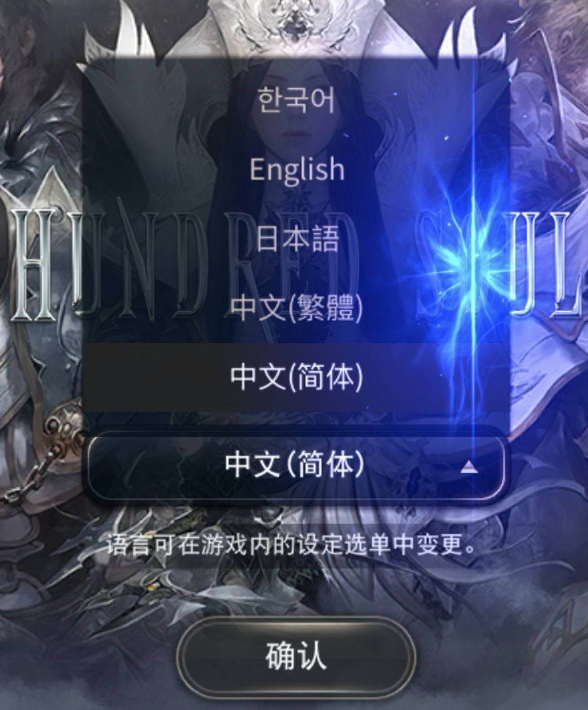Confirm the selection with the 确认 button
The image size is (588, 710).
(x=296, y=656)
